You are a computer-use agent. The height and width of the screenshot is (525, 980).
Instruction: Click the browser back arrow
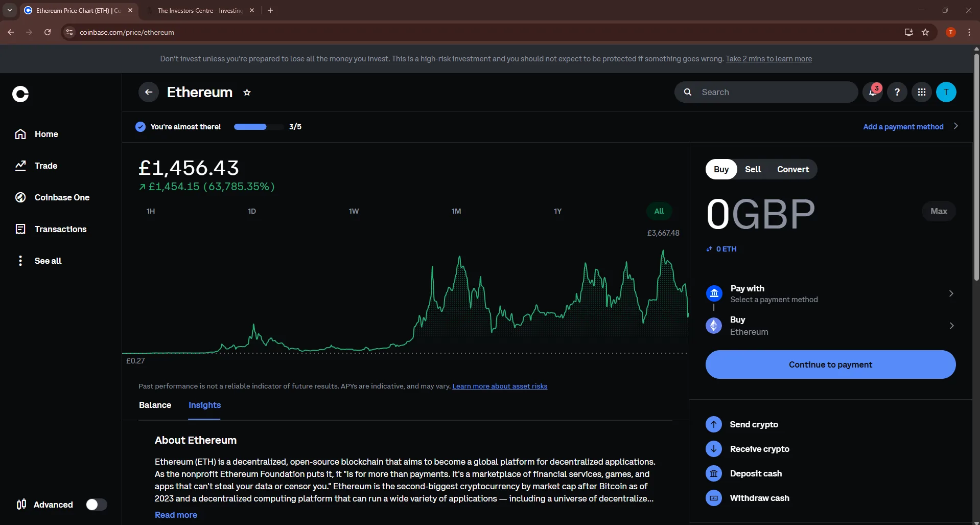point(11,32)
